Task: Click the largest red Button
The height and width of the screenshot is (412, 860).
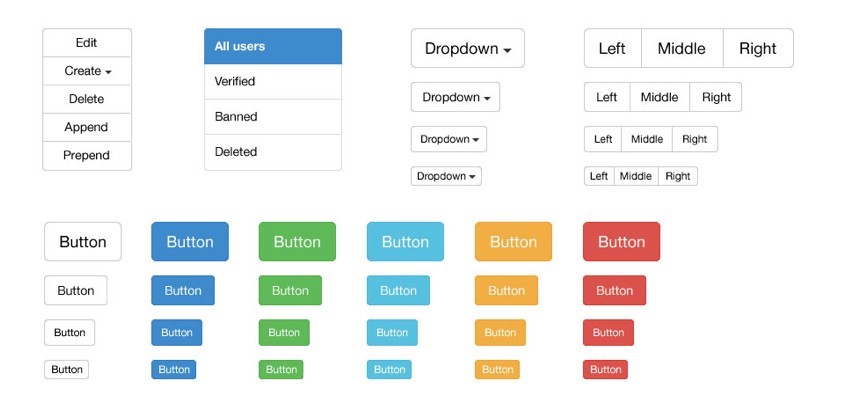Action: [621, 241]
